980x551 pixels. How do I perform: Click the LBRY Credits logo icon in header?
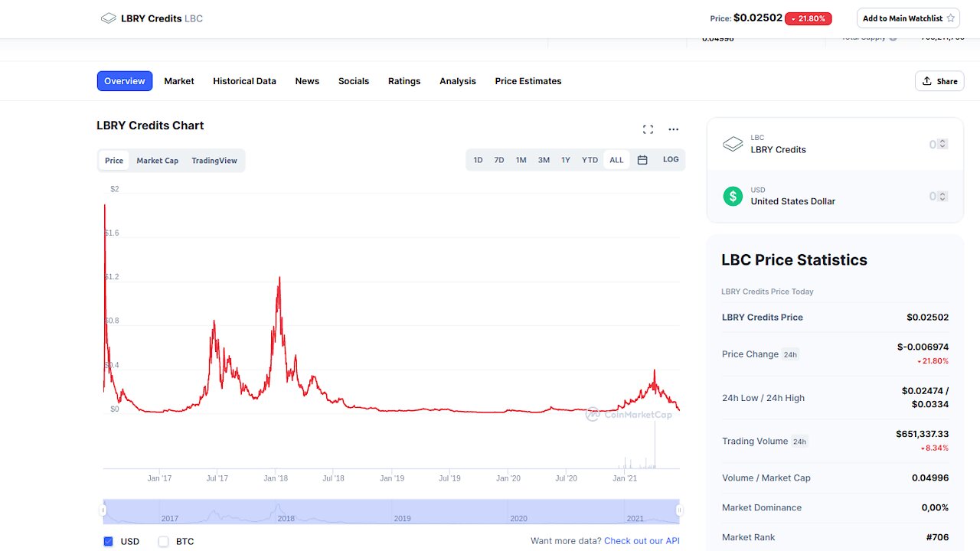(109, 18)
